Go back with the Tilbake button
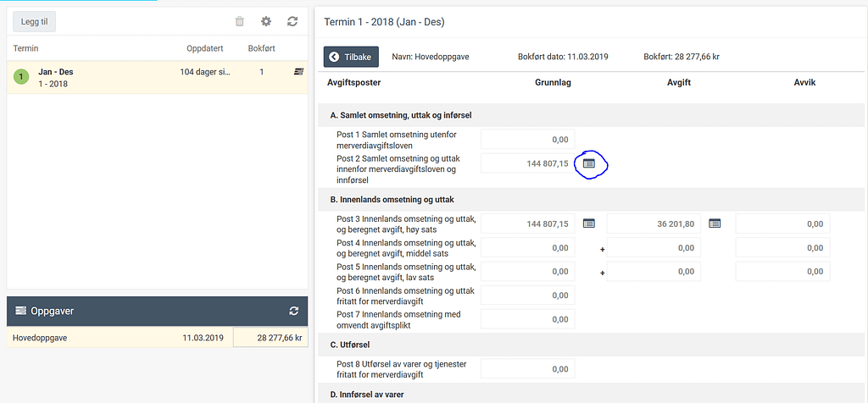This screenshot has width=868, height=403. (351, 57)
